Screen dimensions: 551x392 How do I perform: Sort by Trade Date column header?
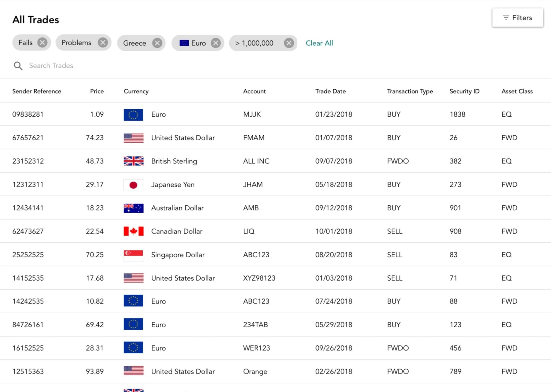[330, 91]
